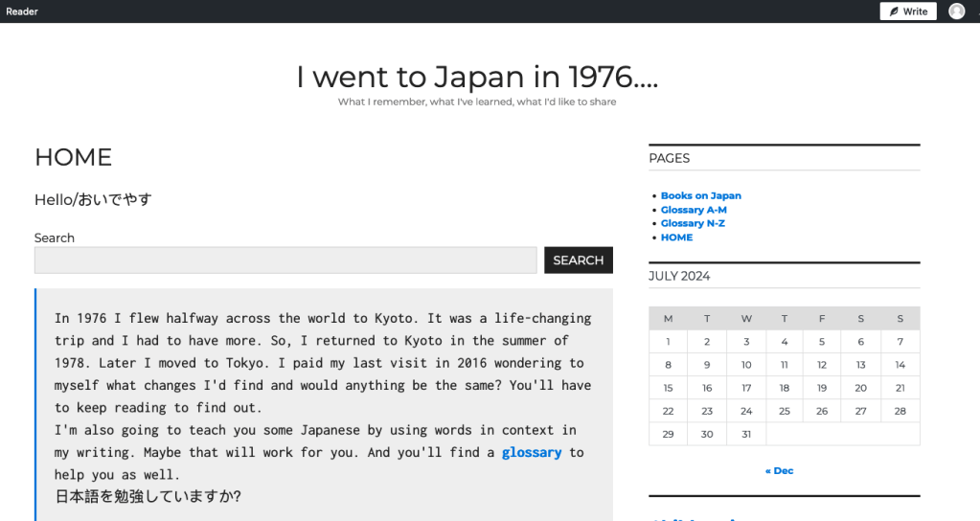The height and width of the screenshot is (521, 980).
Task: Open the Books on Japan page link
Action: [x=700, y=195]
